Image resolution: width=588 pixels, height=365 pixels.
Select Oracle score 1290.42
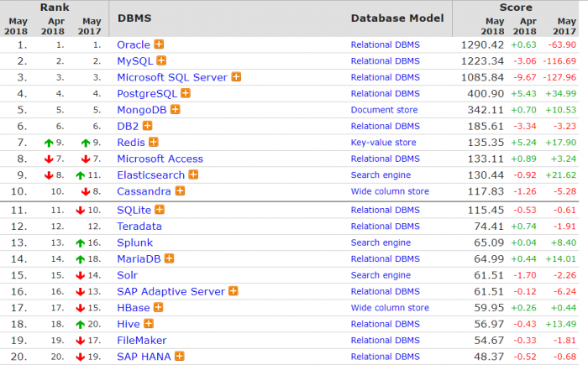tap(483, 44)
